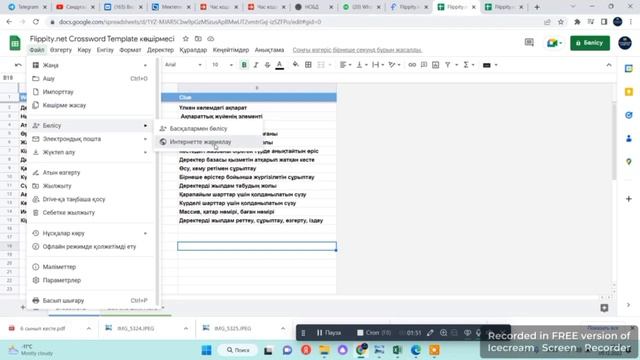Open the Maps side panel icon
This screenshot has width=640, height=360.
629,162
